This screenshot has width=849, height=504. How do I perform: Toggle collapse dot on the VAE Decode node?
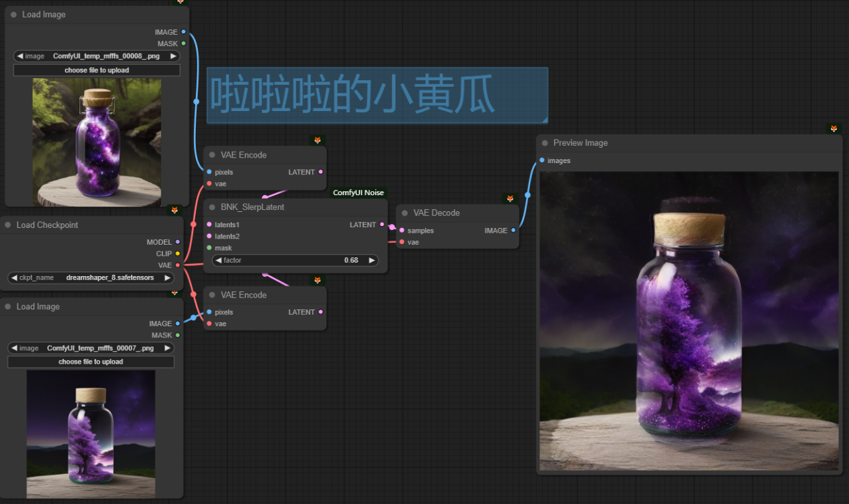(405, 213)
